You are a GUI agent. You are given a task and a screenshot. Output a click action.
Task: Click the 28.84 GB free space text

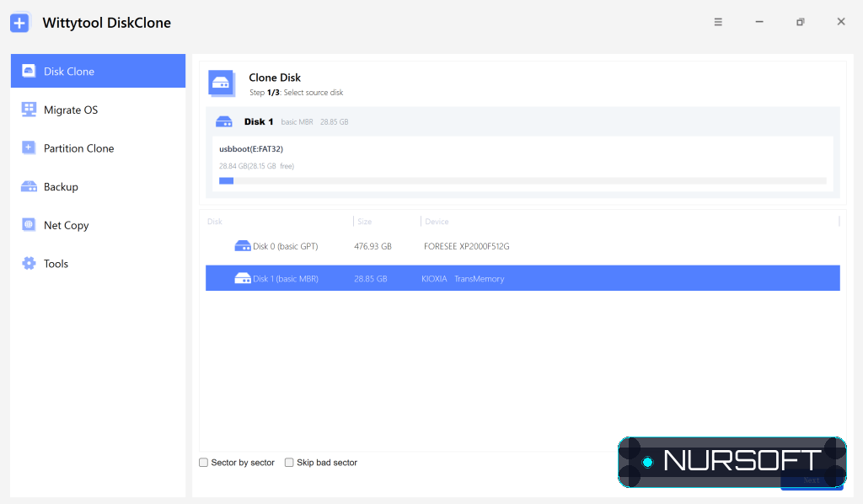point(256,166)
